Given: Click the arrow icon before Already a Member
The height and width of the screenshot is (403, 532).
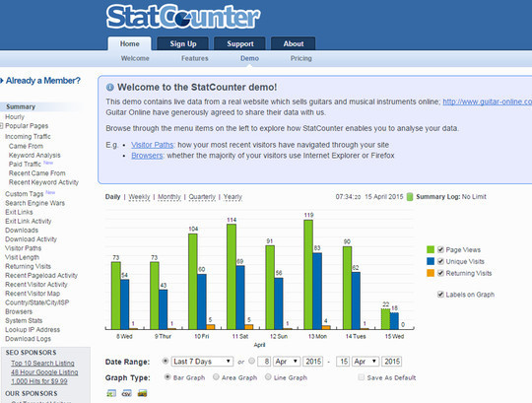Looking at the screenshot, I should (2, 81).
